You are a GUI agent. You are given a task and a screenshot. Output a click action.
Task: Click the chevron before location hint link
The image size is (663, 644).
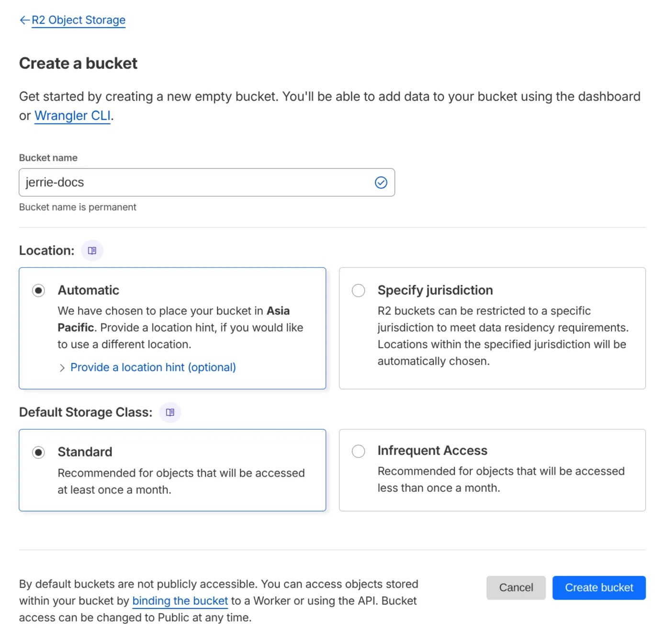pos(62,367)
